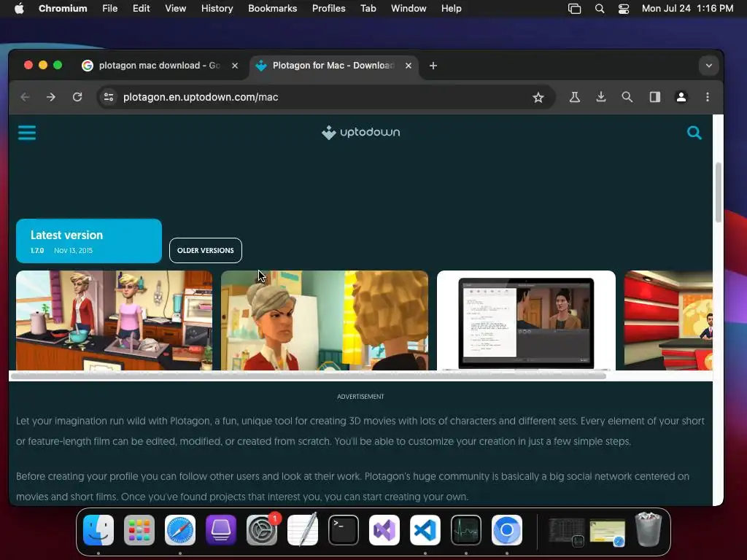Open the Profiles menu

click(329, 9)
